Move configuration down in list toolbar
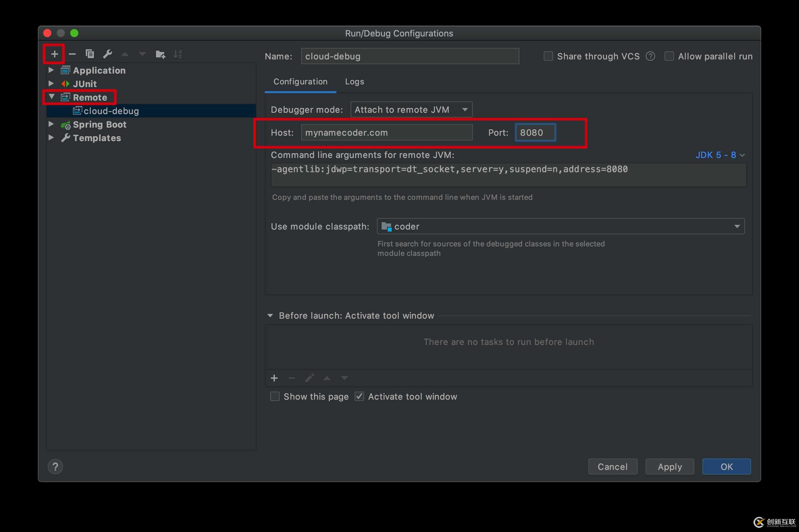This screenshot has height=532, width=799. pyautogui.click(x=143, y=54)
